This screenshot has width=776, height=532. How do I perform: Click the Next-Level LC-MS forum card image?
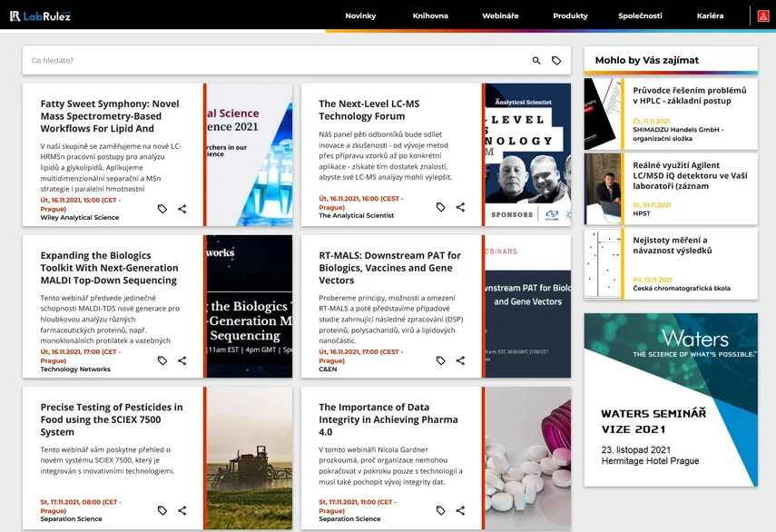[527, 154]
